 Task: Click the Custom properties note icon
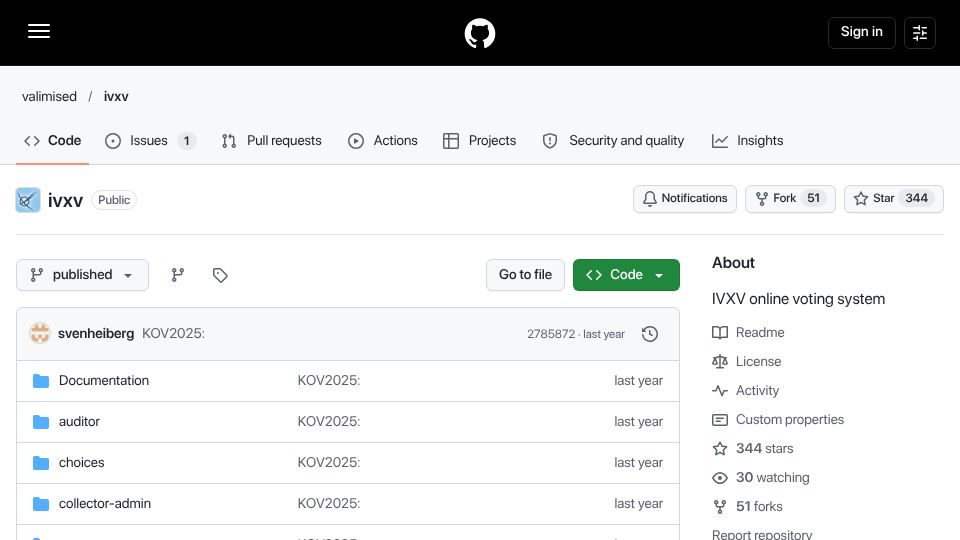pos(720,420)
